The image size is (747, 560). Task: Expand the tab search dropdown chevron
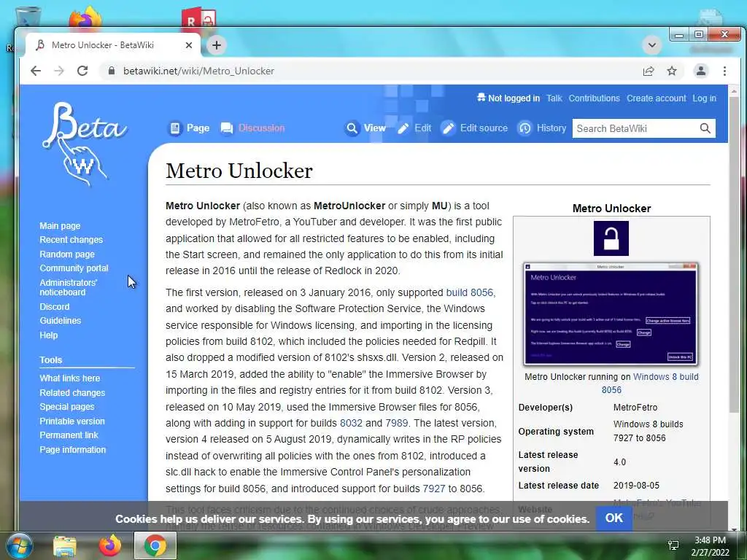(x=652, y=45)
